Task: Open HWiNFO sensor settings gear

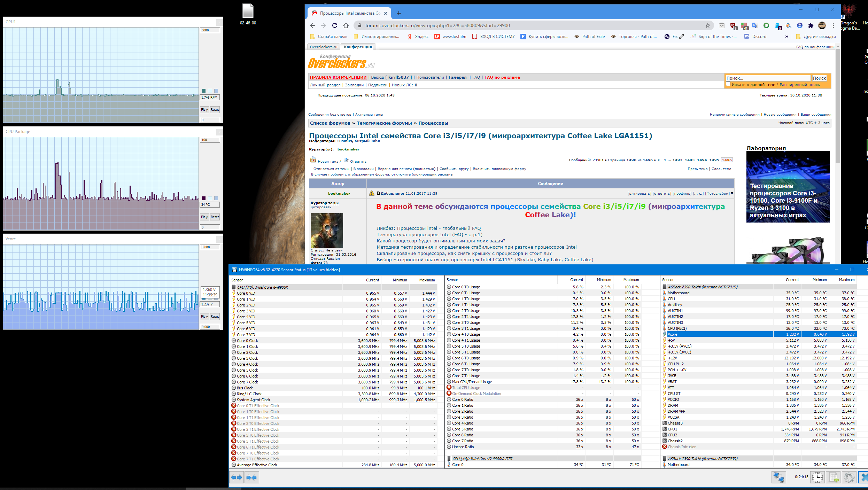Action: (849, 477)
